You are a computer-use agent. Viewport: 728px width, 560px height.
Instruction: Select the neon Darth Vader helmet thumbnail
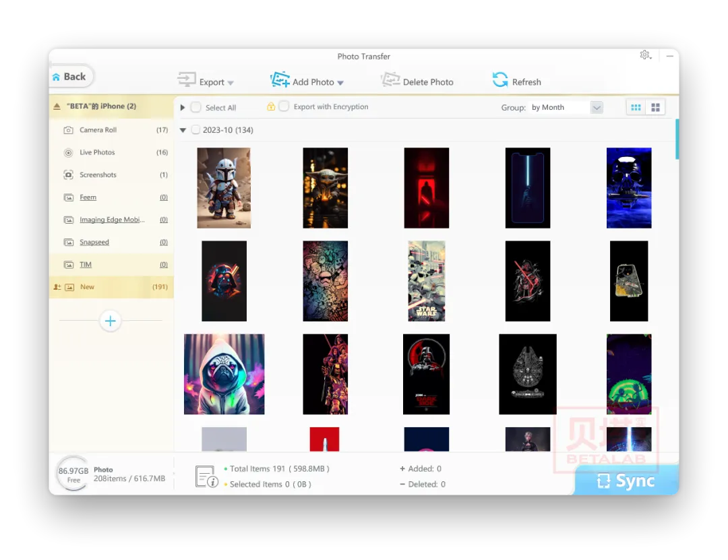[224, 281]
